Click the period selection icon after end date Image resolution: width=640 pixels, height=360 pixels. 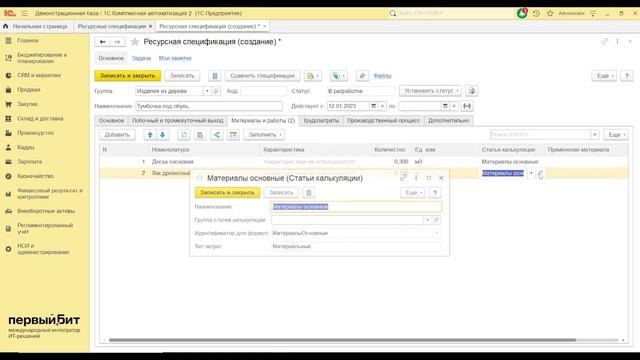[x=467, y=106]
